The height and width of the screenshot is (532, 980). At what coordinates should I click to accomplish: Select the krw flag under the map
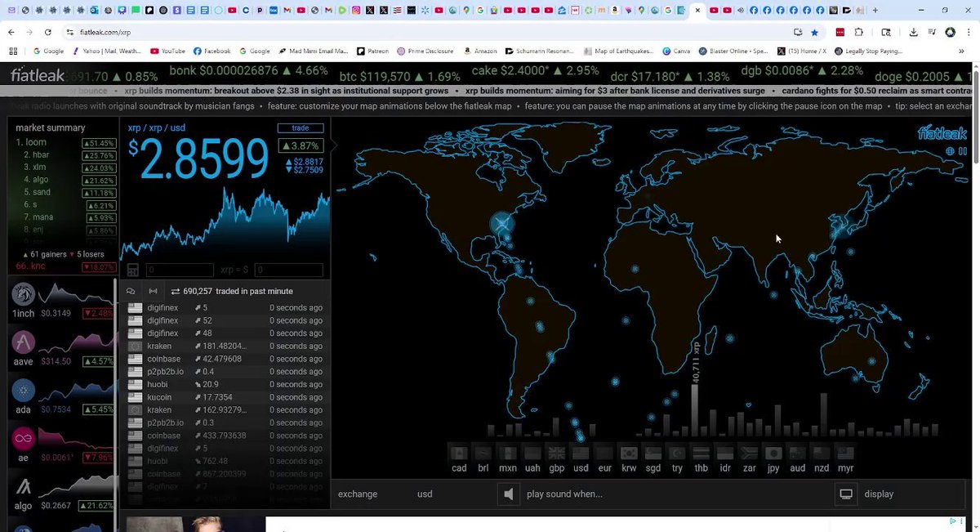[x=629, y=453]
